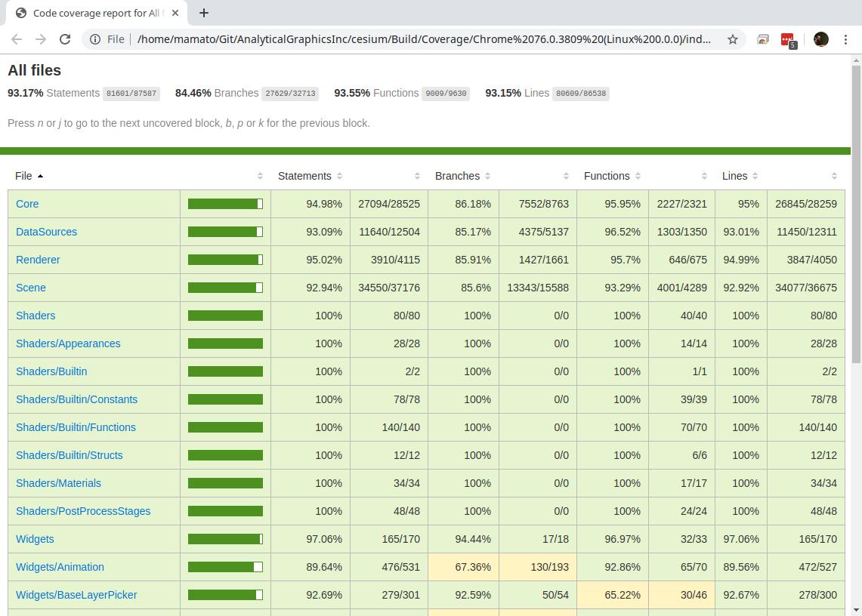Click the address bar URL field
Image resolution: width=862 pixels, height=616 pixels.
(x=423, y=39)
